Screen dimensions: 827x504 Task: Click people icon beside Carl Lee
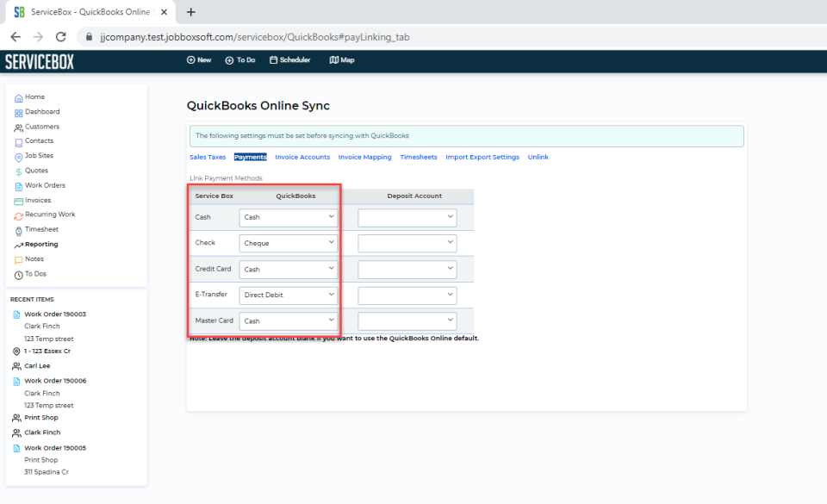tap(16, 366)
